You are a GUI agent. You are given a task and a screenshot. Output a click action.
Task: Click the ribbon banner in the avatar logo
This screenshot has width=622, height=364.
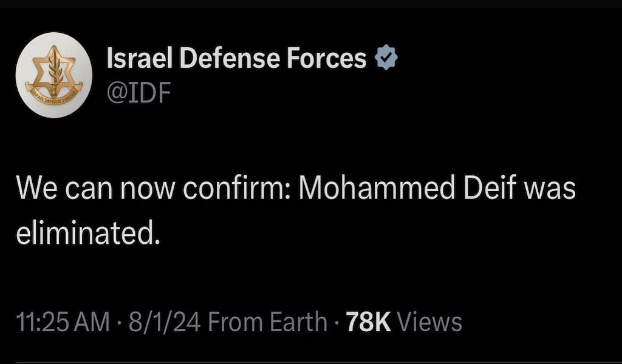[x=54, y=92]
